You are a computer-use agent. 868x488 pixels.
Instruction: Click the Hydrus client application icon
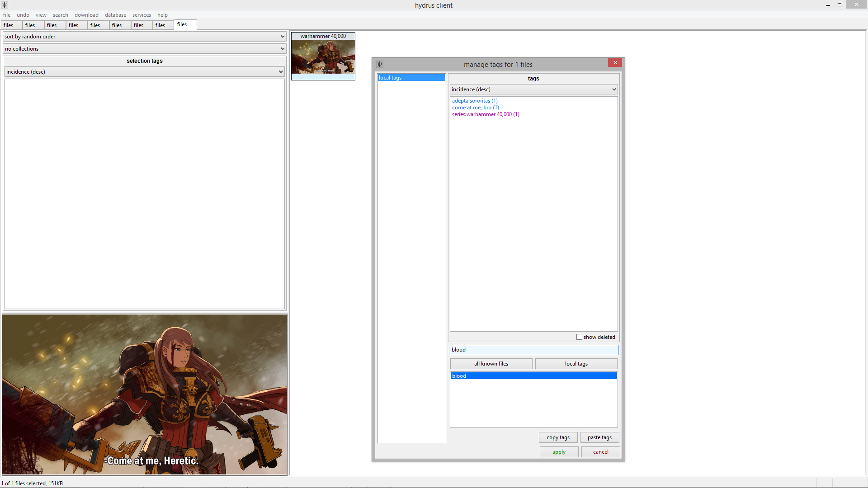pyautogui.click(x=5, y=5)
